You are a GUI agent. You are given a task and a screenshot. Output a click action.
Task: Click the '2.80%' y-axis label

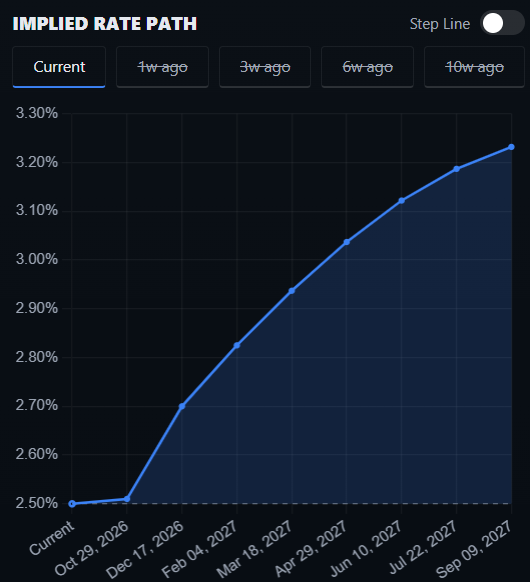click(37, 357)
